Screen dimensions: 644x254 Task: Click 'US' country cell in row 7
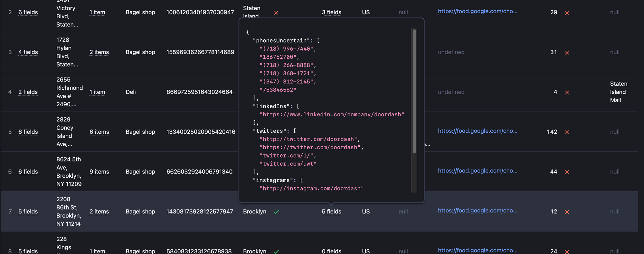(x=366, y=212)
